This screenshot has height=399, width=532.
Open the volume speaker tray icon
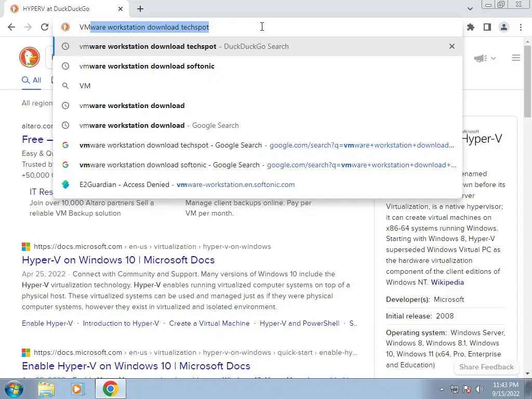[x=480, y=389]
